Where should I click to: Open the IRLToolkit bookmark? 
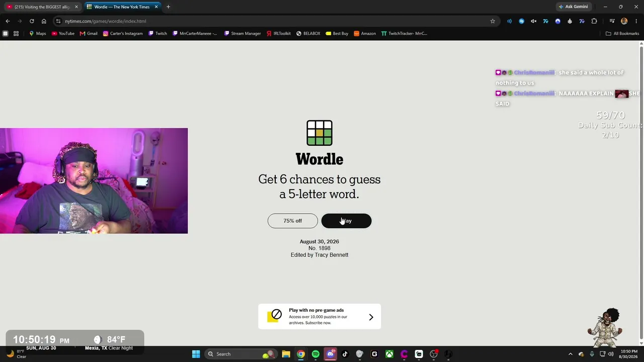[x=279, y=34]
